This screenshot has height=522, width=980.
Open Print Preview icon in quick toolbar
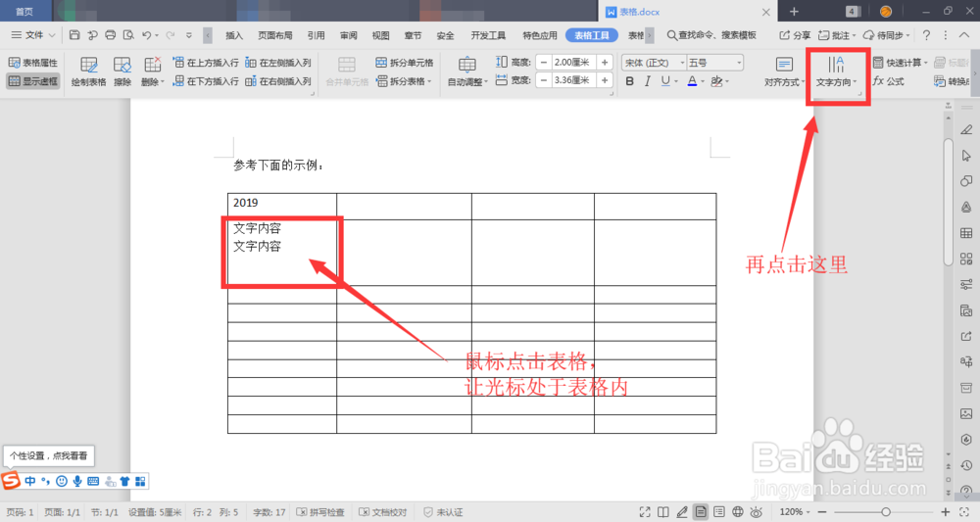(x=128, y=35)
